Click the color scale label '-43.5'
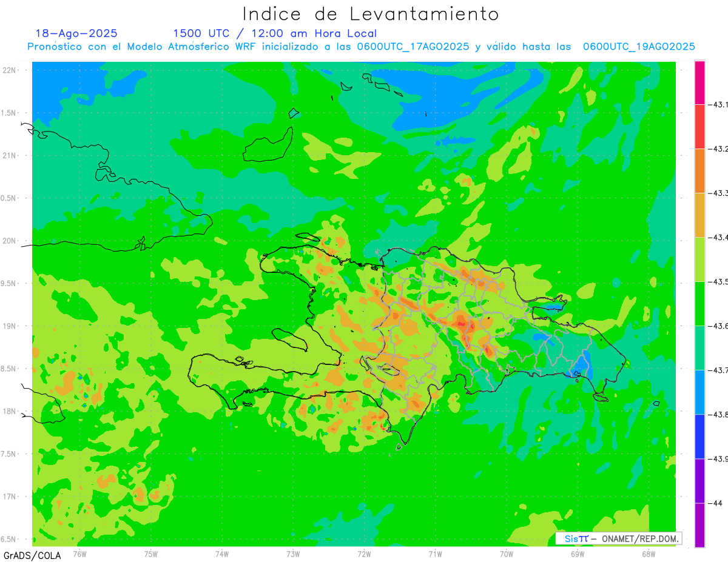 718,281
